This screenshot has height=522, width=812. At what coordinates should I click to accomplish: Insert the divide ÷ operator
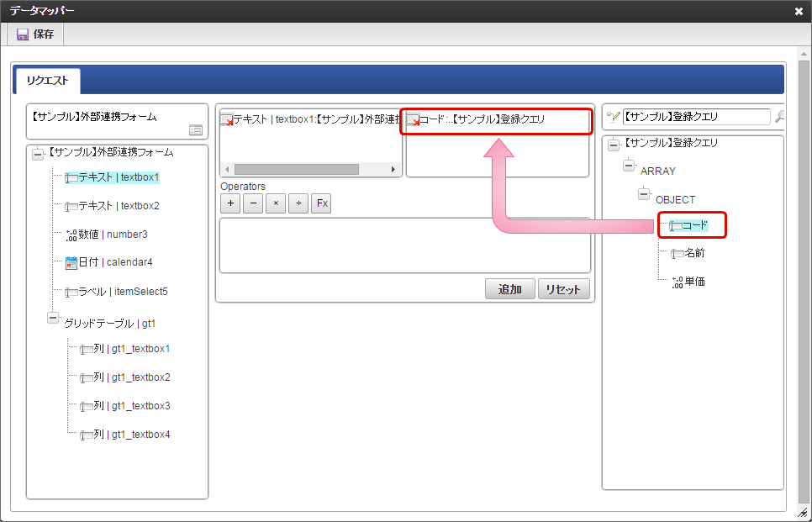pos(298,203)
